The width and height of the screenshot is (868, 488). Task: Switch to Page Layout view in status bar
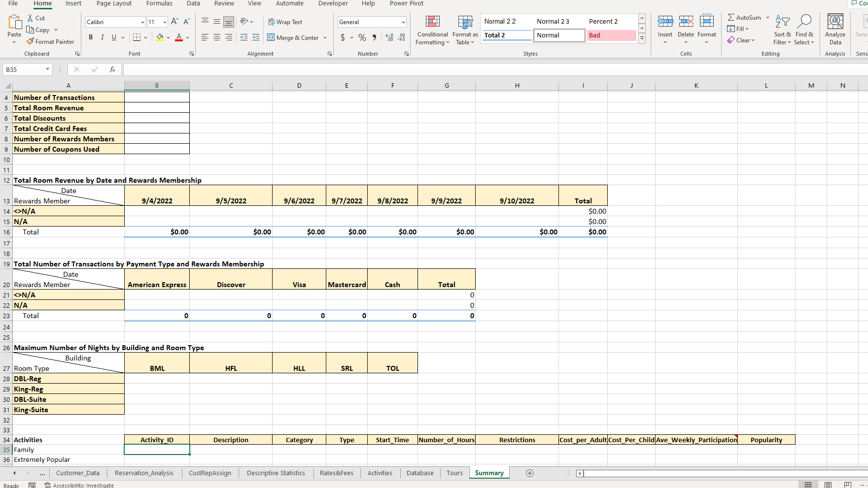point(828,485)
